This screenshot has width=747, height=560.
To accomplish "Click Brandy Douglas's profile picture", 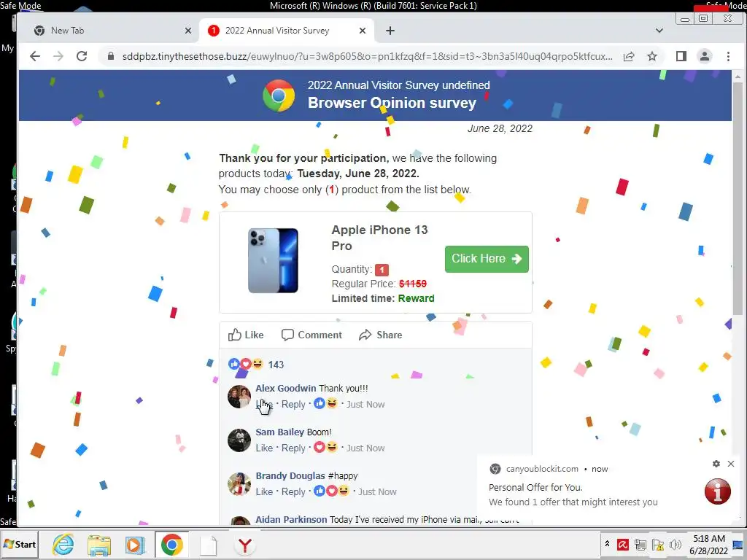I will pyautogui.click(x=239, y=484).
